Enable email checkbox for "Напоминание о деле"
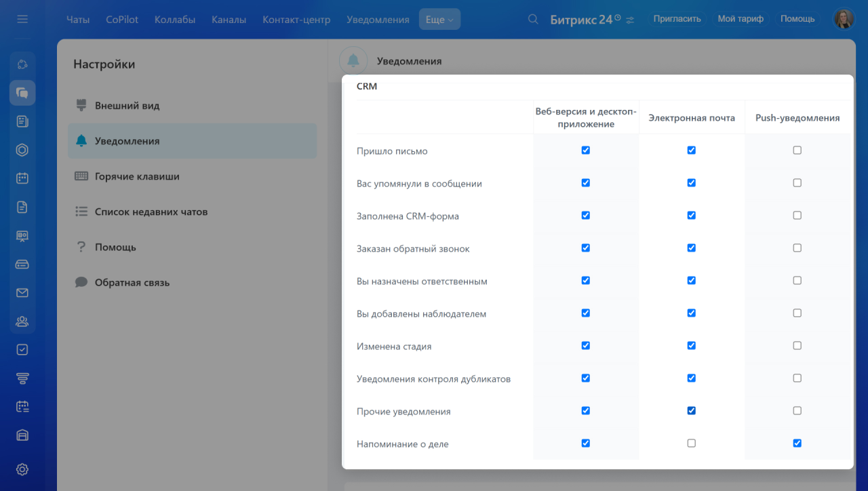Screen dimensions: 868x491 coord(691,444)
